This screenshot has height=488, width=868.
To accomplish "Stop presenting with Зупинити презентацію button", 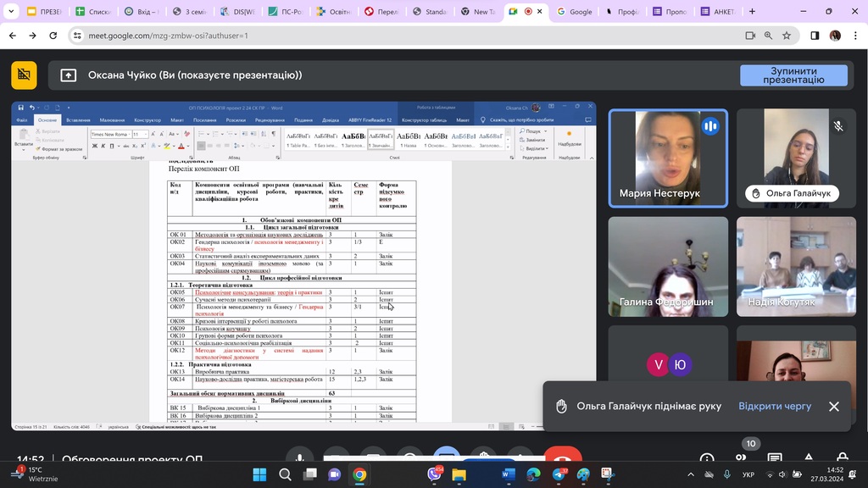I will click(x=793, y=75).
